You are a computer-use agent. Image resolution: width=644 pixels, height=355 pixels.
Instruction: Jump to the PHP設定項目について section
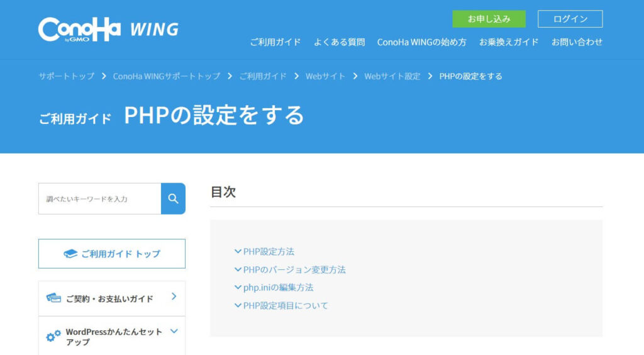tap(286, 306)
